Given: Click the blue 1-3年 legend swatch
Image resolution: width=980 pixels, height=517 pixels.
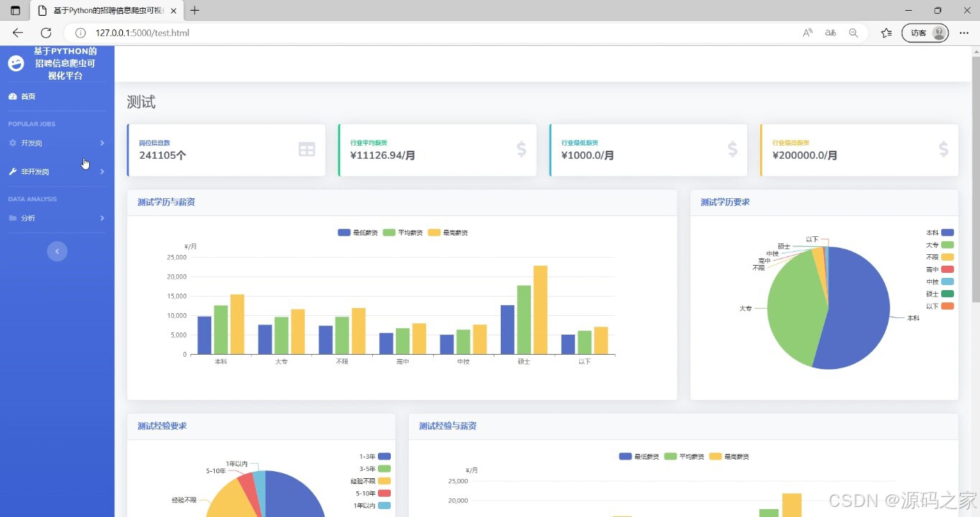Looking at the screenshot, I should [x=384, y=456].
